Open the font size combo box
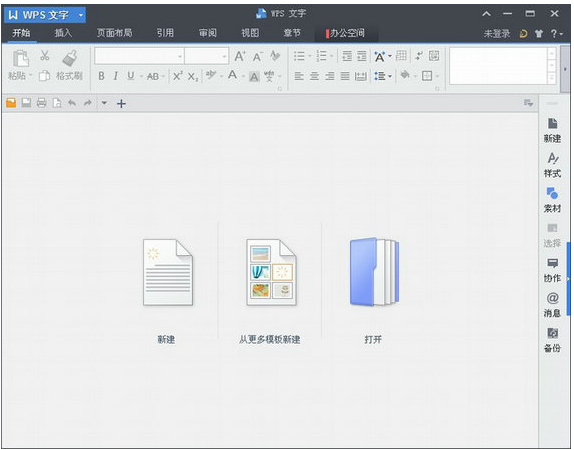This screenshot has height=450, width=574. [x=206, y=56]
